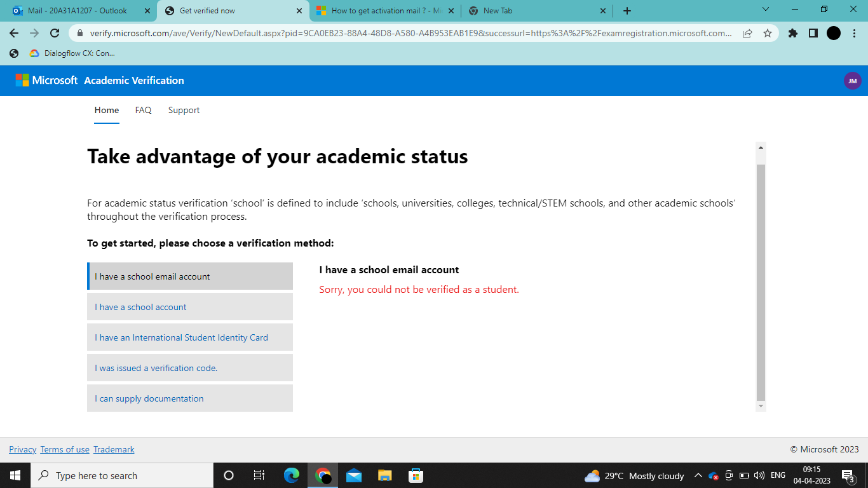Click the JM account avatar
The width and height of the screenshot is (868, 488).
(x=853, y=81)
